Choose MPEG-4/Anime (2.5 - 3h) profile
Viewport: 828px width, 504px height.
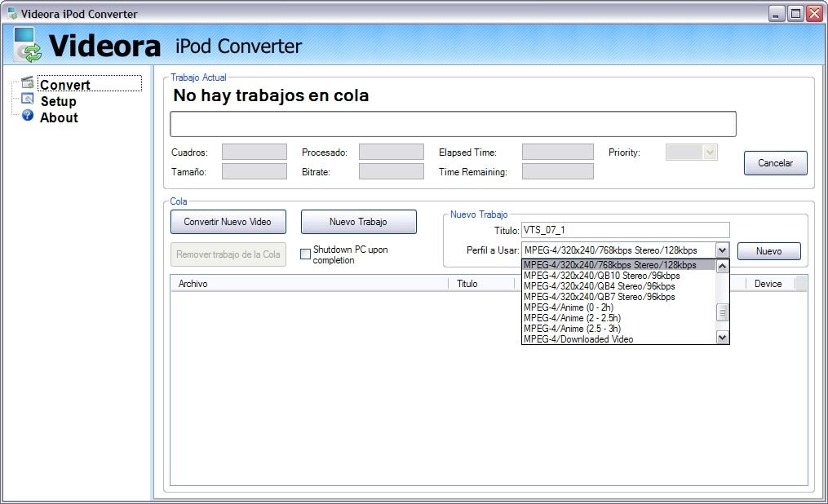click(618, 329)
